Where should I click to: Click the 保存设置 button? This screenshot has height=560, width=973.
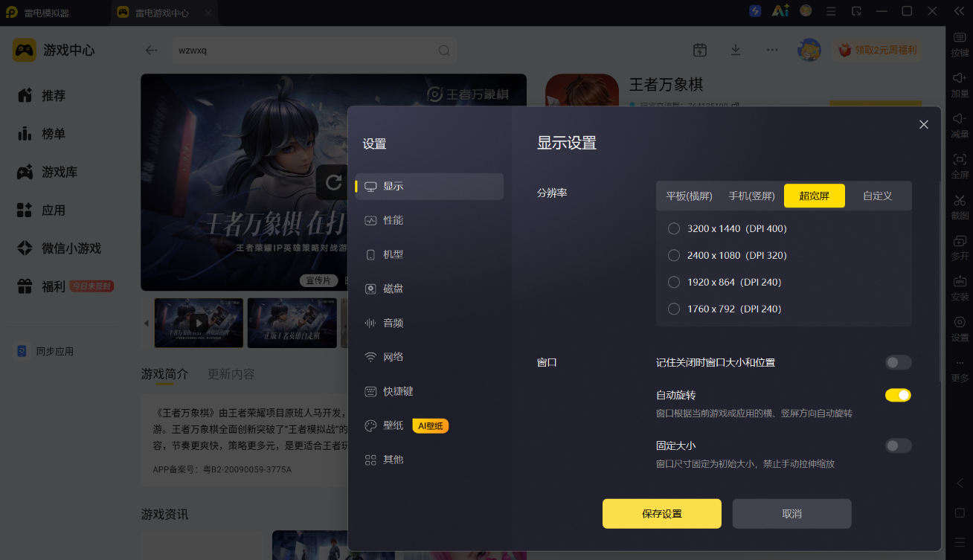coord(662,514)
